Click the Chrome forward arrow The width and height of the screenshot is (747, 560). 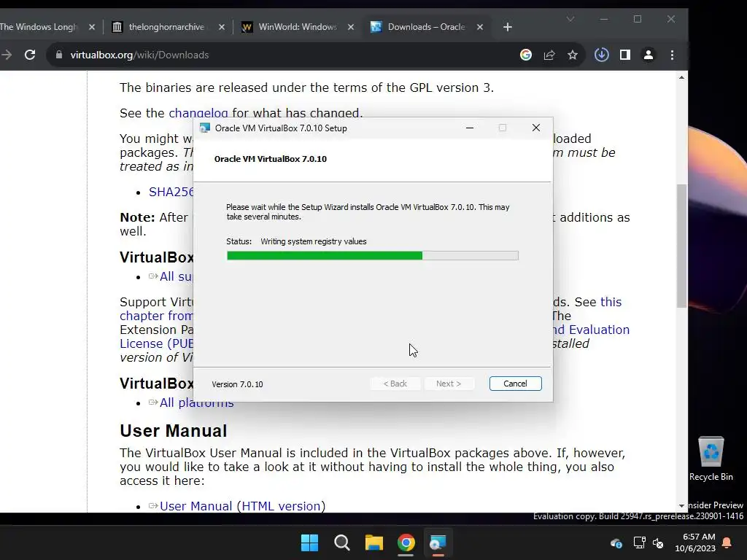point(6,55)
